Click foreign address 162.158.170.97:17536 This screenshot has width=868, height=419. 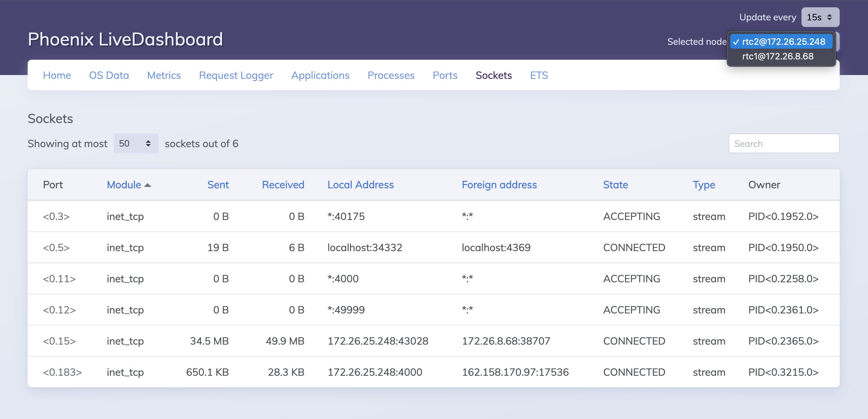pos(515,372)
